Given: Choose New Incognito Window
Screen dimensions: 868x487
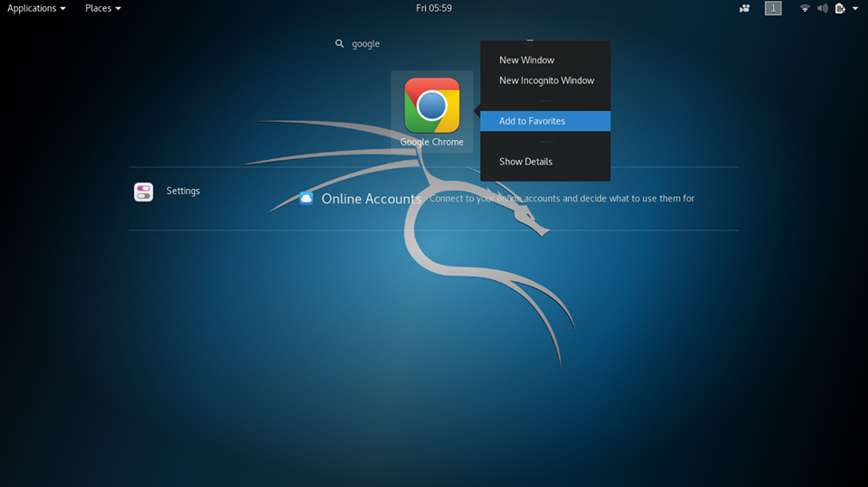Looking at the screenshot, I should 545,80.
